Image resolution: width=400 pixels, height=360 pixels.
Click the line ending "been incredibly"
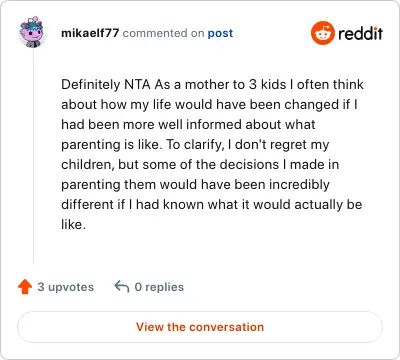[195, 184]
